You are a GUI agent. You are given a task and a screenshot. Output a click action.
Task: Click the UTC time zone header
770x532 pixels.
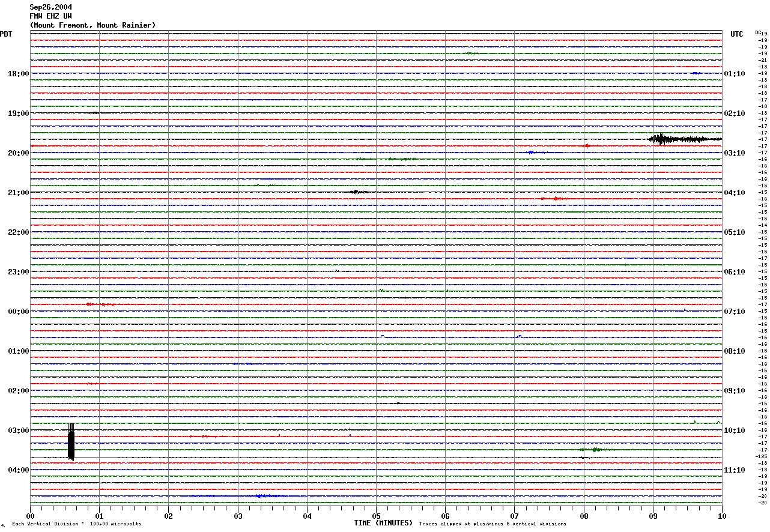point(736,34)
